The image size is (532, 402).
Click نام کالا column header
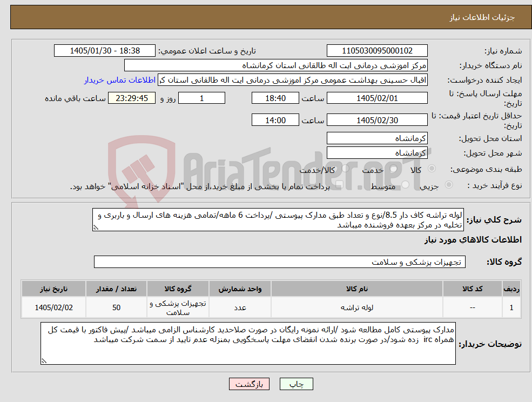(356, 289)
